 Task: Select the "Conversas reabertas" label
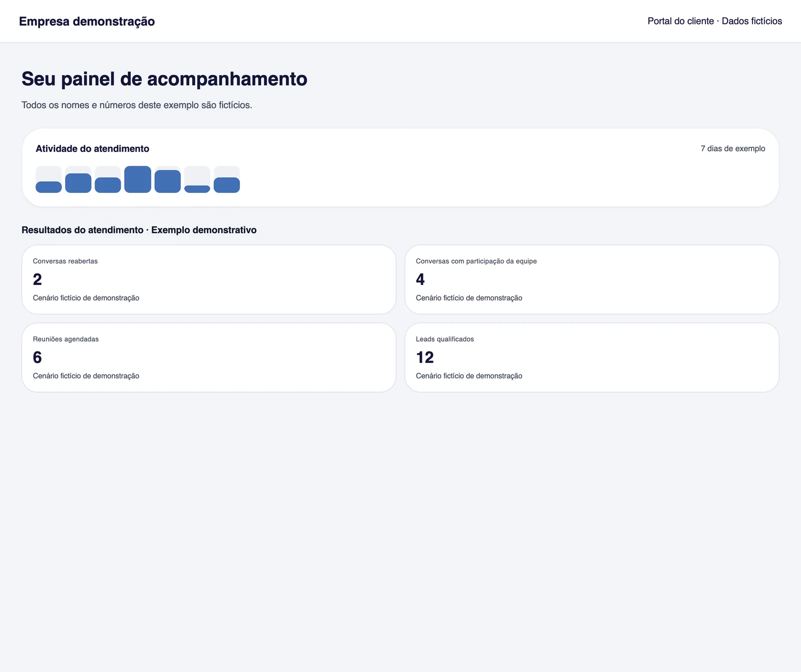pyautogui.click(x=65, y=261)
